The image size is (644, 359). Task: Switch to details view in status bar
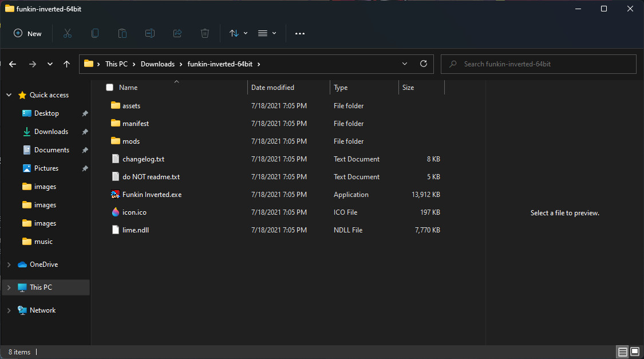[x=622, y=352]
